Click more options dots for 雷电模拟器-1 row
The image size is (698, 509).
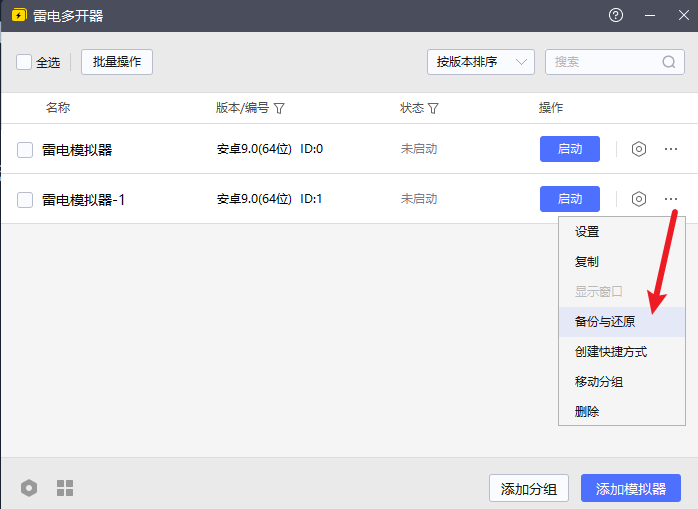pos(671,199)
